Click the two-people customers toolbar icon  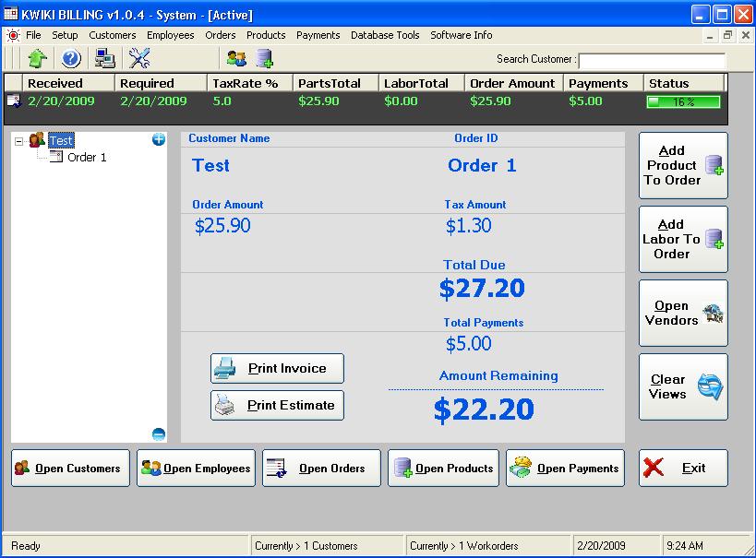[x=236, y=59]
